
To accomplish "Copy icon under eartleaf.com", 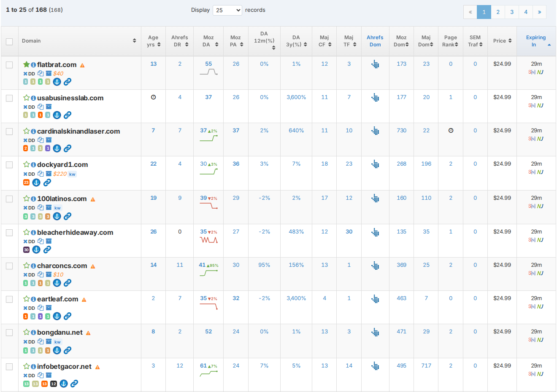I will pos(41,308).
